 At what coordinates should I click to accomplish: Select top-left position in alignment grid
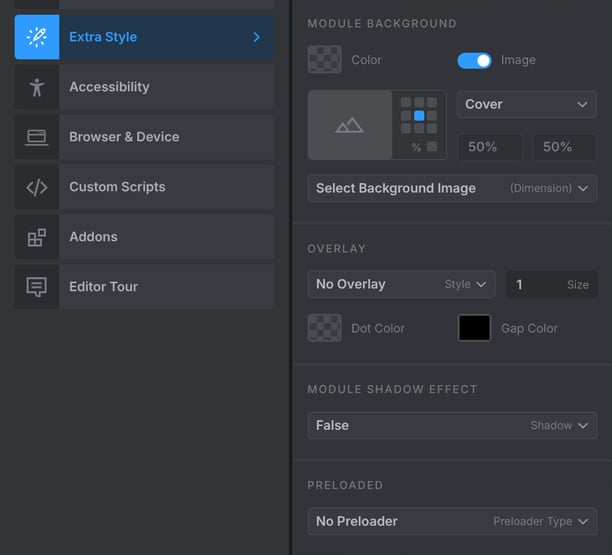[406, 103]
